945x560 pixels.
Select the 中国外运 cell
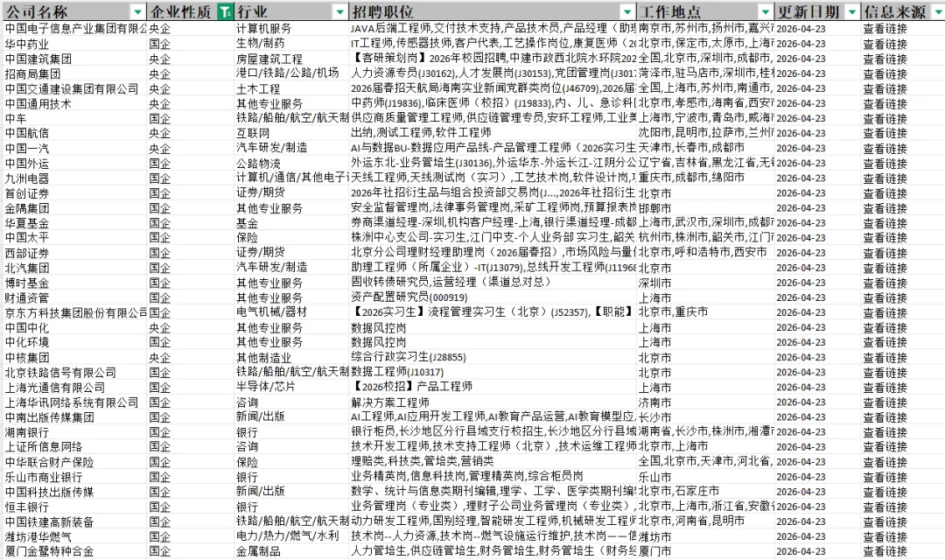pyautogui.click(x=74, y=164)
